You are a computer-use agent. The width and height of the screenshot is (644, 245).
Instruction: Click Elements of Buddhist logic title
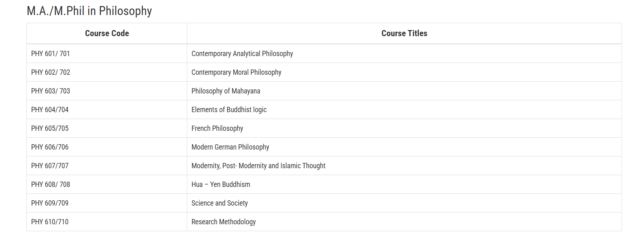point(229,110)
